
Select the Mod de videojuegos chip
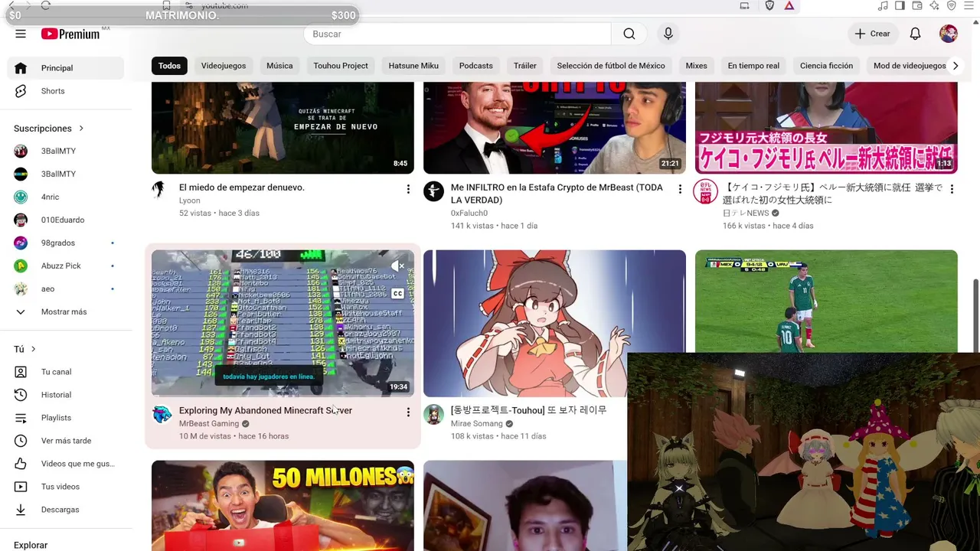coord(910,66)
